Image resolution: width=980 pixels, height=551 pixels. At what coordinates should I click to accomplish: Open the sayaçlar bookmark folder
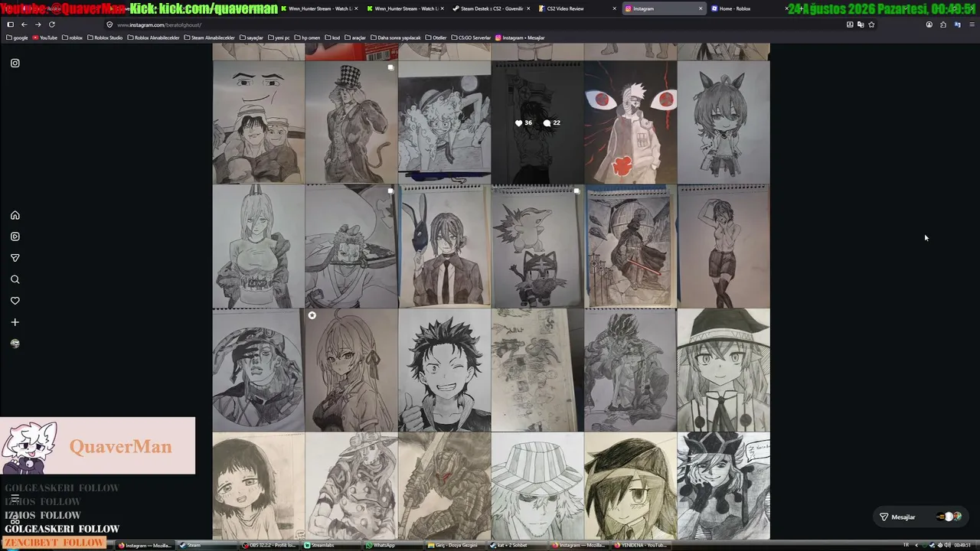pos(251,37)
